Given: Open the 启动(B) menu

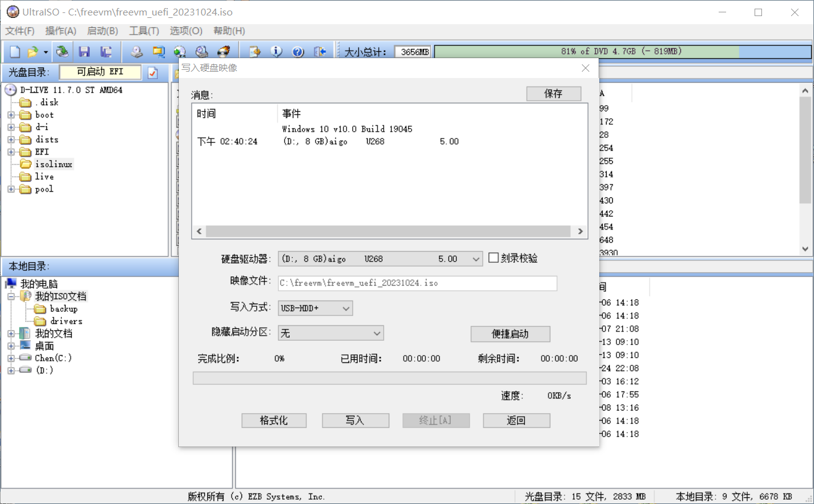Looking at the screenshot, I should (102, 31).
